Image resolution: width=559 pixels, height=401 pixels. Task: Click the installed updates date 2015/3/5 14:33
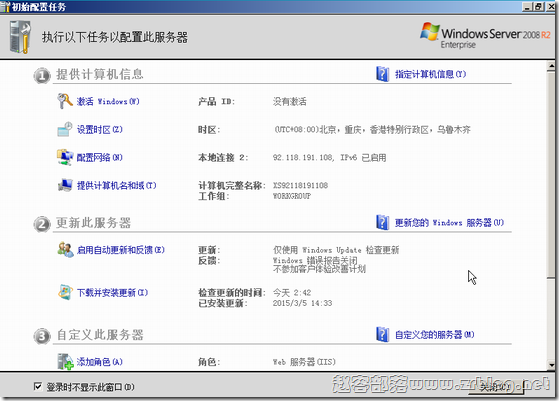[302, 303]
